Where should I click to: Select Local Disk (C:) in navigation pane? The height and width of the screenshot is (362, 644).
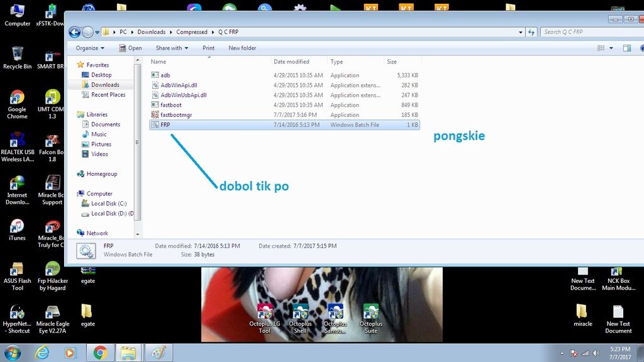[108, 204]
